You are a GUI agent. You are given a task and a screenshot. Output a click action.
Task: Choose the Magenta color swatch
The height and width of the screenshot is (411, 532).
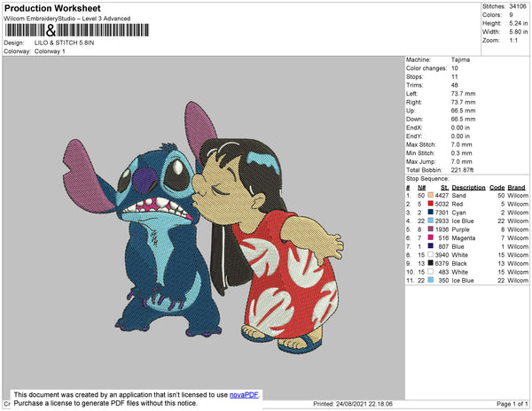(430, 238)
